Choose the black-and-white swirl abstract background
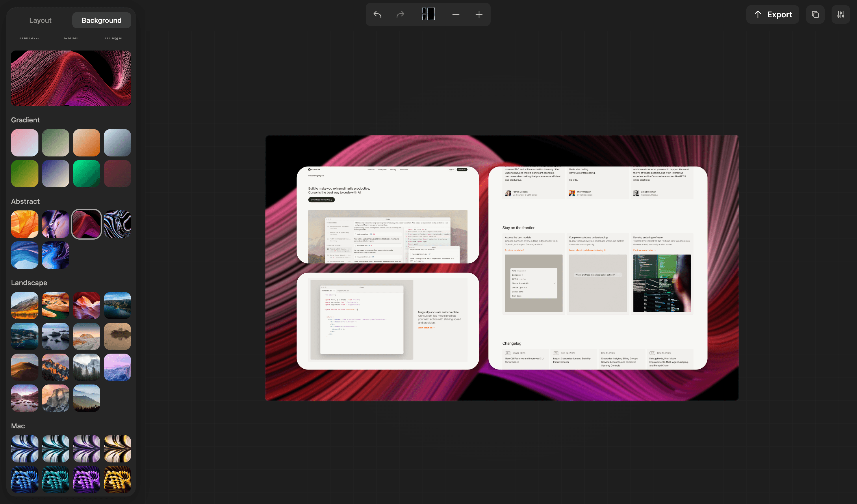 pos(117,224)
